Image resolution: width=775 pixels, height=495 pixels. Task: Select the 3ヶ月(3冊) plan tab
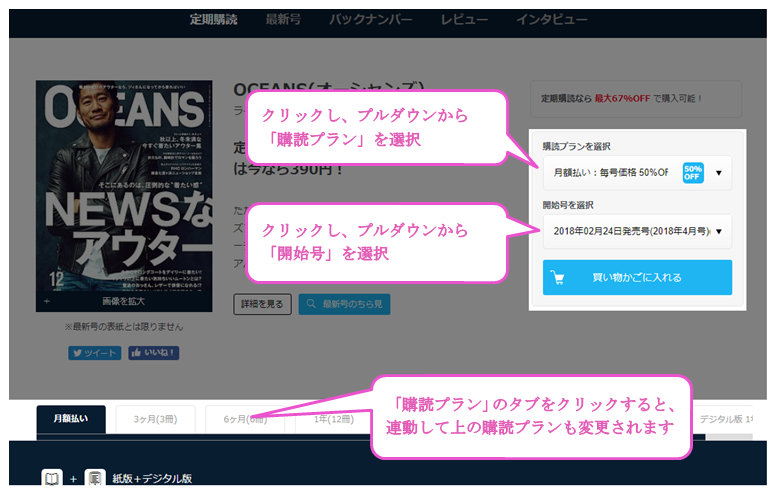155,419
